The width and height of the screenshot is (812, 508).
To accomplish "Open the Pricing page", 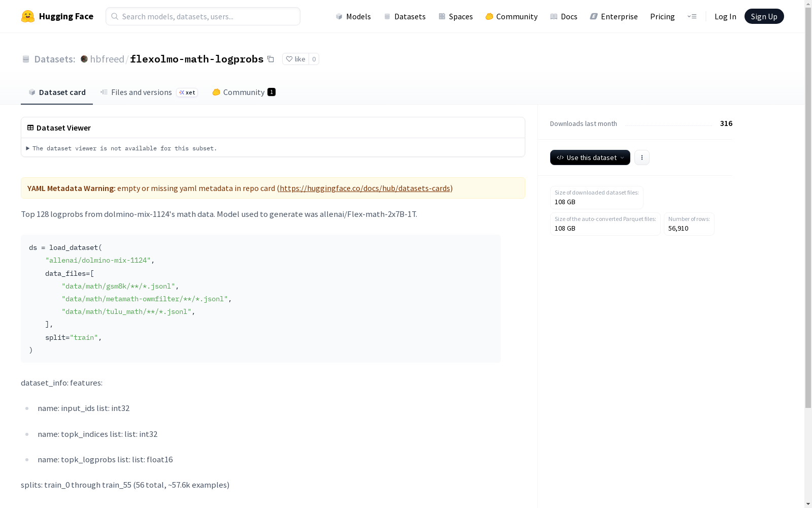I will click(662, 16).
